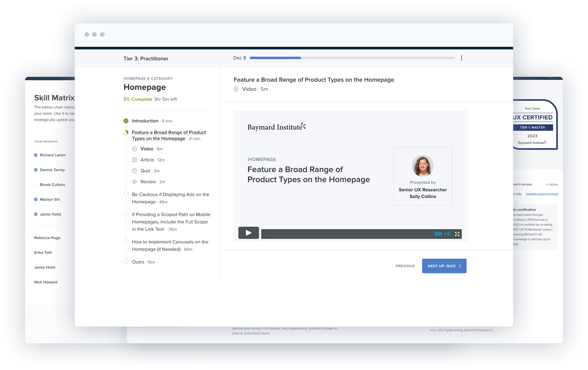Click the Next Up: Quiz button
Viewport: 588px width, 370px height.
pyautogui.click(x=444, y=266)
